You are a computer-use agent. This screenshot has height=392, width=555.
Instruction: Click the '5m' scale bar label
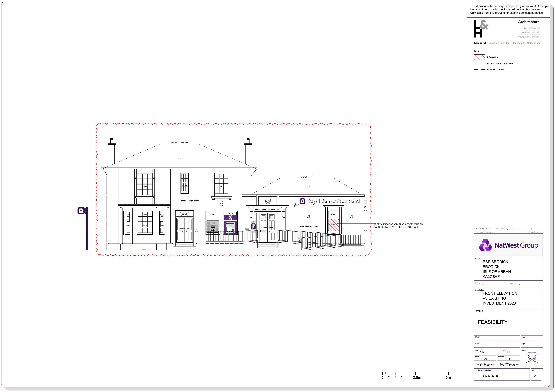click(448, 378)
